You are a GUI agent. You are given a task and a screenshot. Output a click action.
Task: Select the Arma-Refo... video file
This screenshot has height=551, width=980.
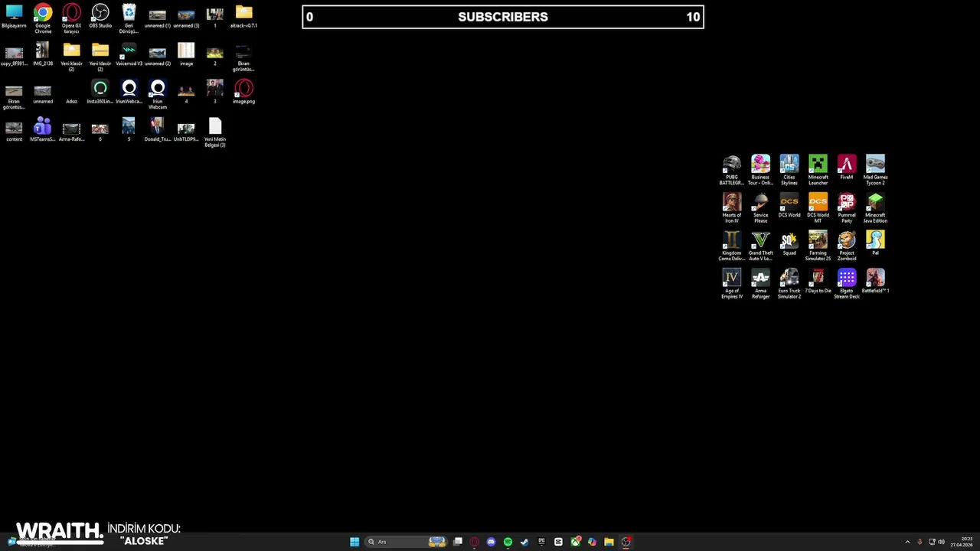71,132
